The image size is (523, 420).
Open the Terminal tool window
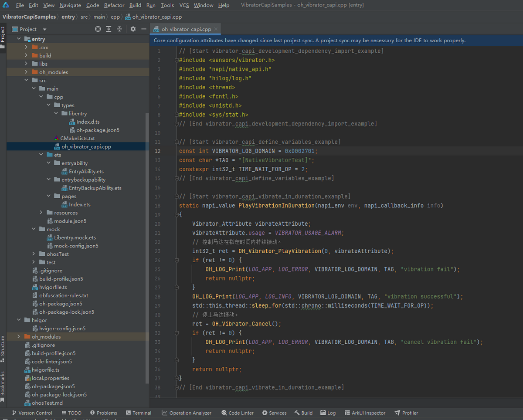tap(138, 413)
